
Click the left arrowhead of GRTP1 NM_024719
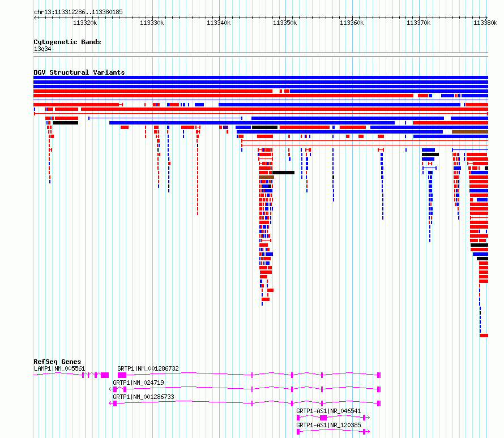coord(111,389)
